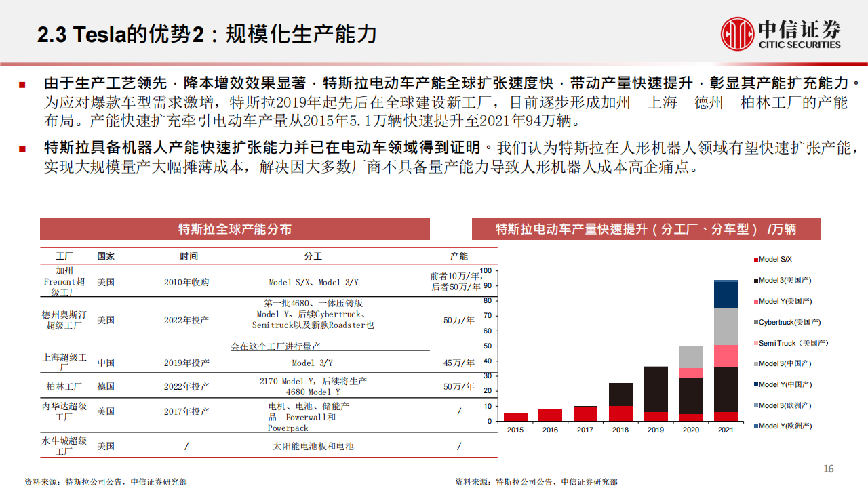
Task: Select the slide title '2.3 Tesla的优势2:规模化生产能力'
Action: click(207, 34)
